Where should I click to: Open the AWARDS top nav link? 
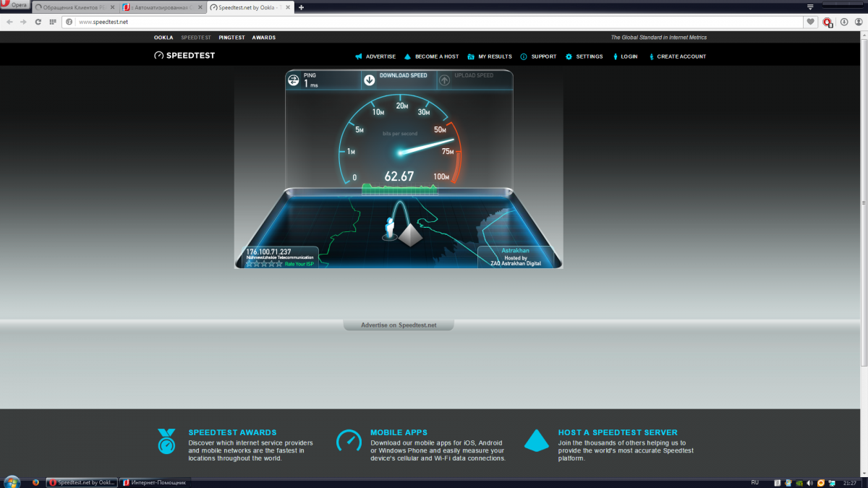tap(264, 38)
